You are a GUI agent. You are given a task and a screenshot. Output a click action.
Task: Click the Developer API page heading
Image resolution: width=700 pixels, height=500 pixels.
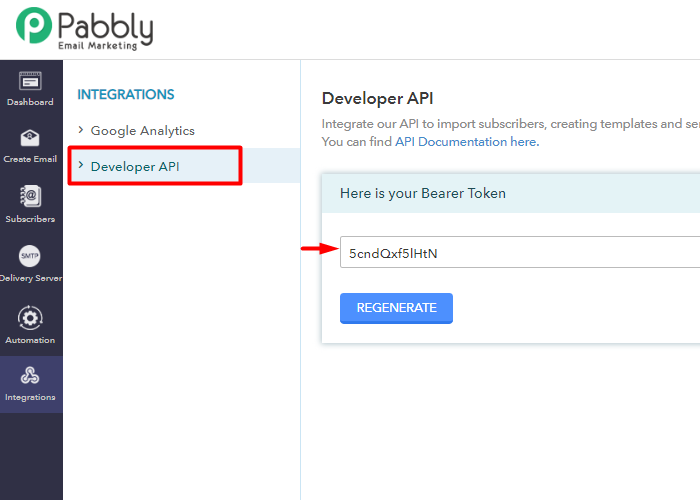(x=378, y=98)
